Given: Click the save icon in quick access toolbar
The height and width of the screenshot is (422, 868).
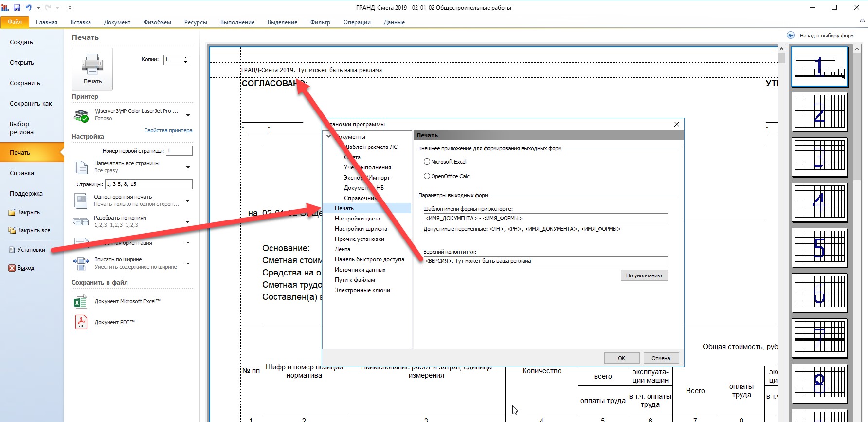Looking at the screenshot, I should pos(17,8).
